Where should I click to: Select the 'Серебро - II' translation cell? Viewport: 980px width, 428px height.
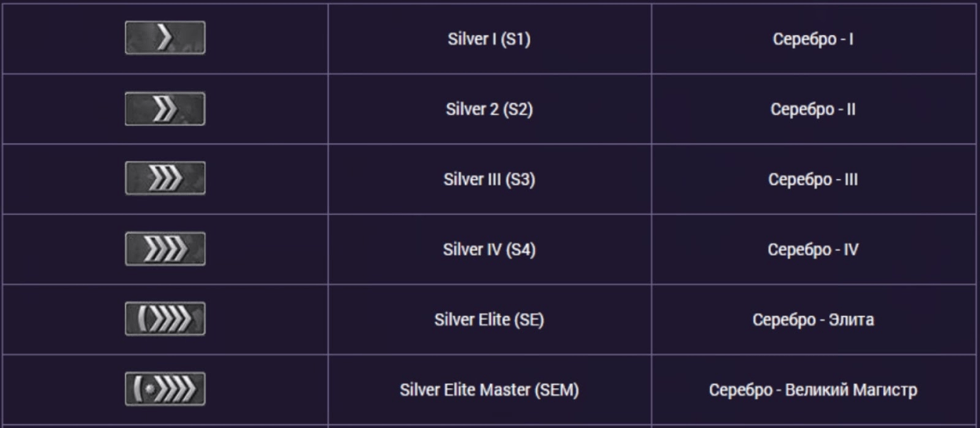click(x=813, y=110)
